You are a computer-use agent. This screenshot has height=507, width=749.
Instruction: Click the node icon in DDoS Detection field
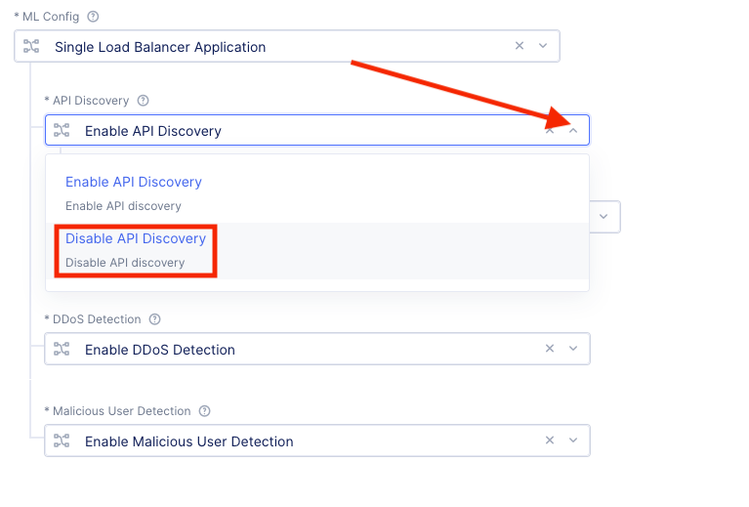click(61, 349)
